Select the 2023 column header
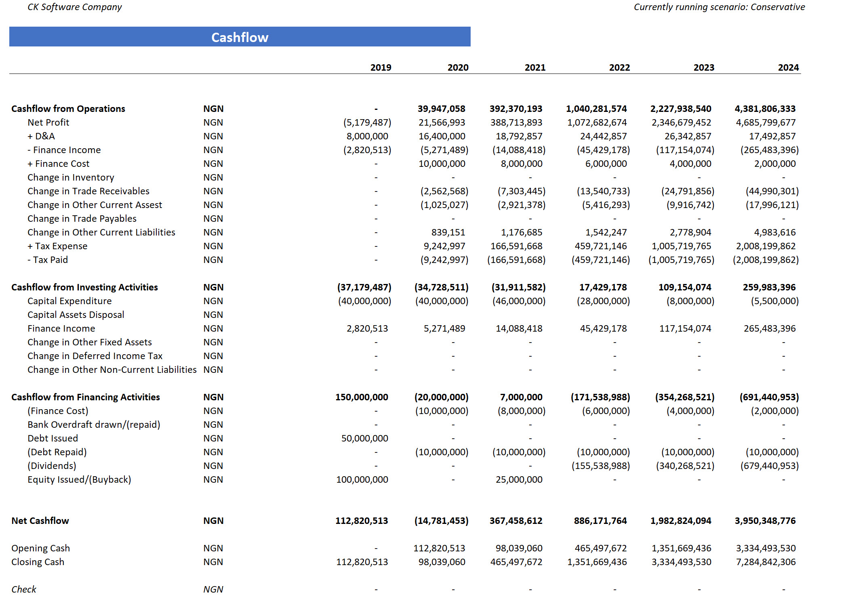Viewport: 852px width, 616px height. (x=704, y=67)
